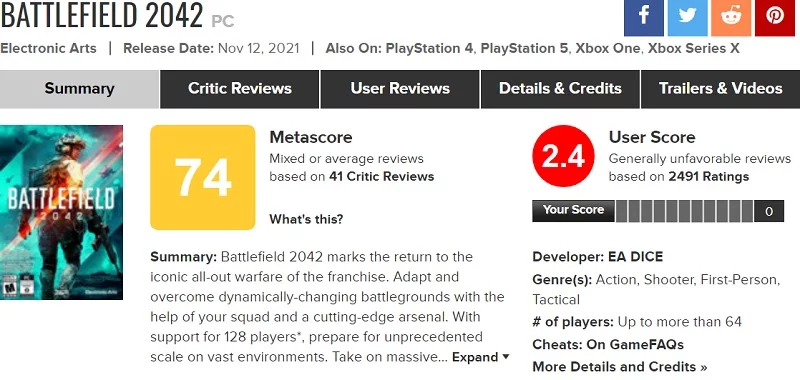Click the Battlefield 2042 cover image

(x=61, y=212)
